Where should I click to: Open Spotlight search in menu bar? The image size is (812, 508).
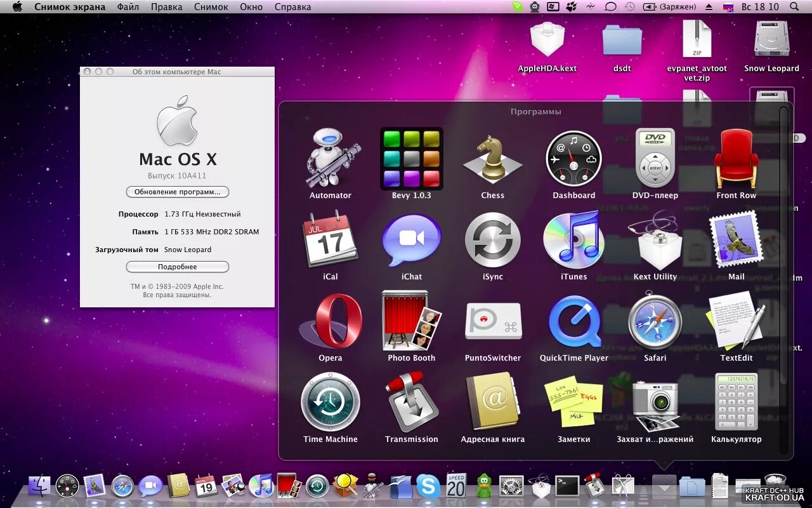794,6
